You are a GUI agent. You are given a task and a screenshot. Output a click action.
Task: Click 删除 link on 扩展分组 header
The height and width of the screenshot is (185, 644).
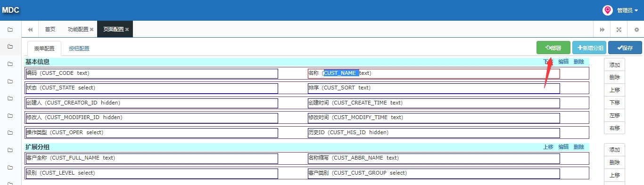(579, 147)
